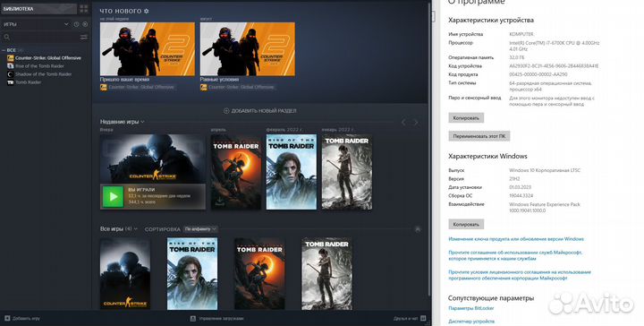This screenshot has height=326, width=644.
Task: Open Диспетчер устройств link
Action: 471,322
